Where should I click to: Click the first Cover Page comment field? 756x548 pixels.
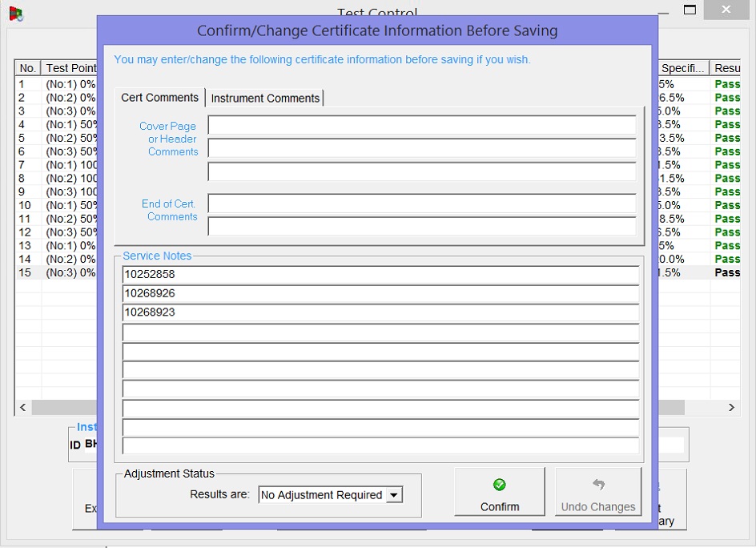421,125
